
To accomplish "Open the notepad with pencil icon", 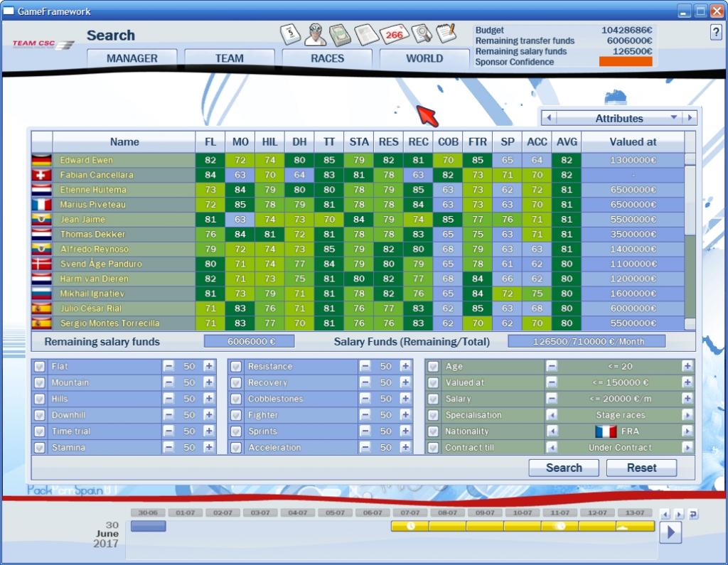I will coord(446,33).
